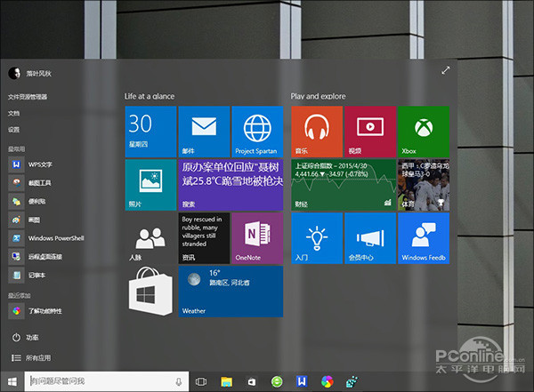Open the OneNote tile

pos(257,238)
